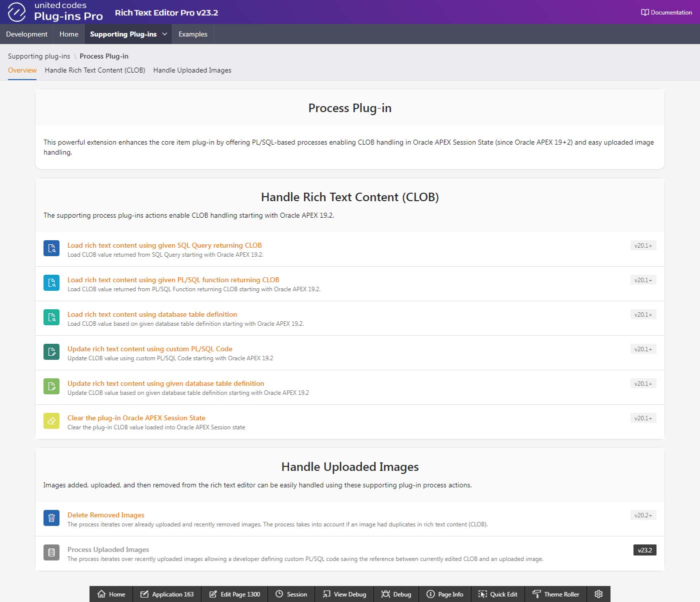Click the Page Info icon
Image resolution: width=700 pixels, height=602 pixels.
point(430,594)
